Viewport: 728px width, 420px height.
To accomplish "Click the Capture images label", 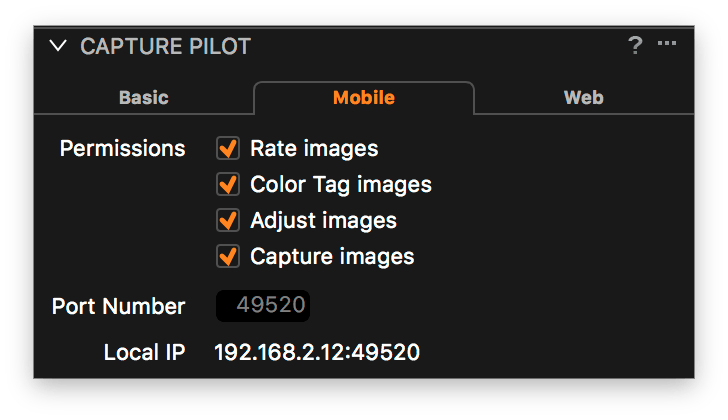I will click(332, 257).
